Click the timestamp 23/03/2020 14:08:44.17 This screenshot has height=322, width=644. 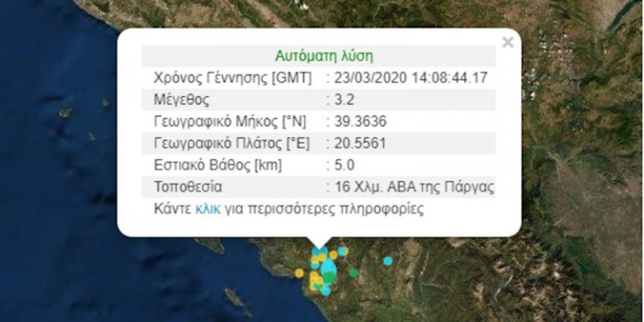pyautogui.click(x=411, y=78)
